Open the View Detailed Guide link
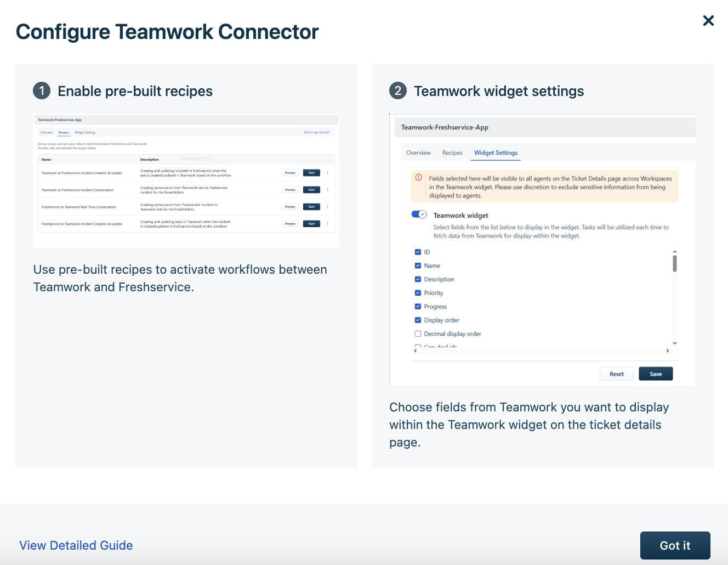This screenshot has width=728, height=565. [76, 545]
